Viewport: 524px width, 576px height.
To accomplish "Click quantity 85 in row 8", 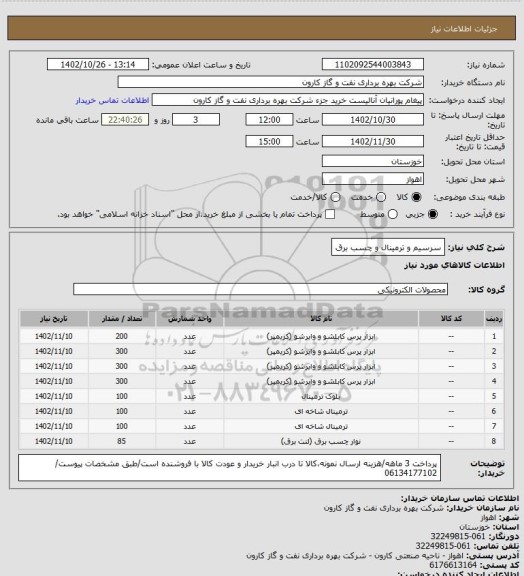I will tap(122, 441).
